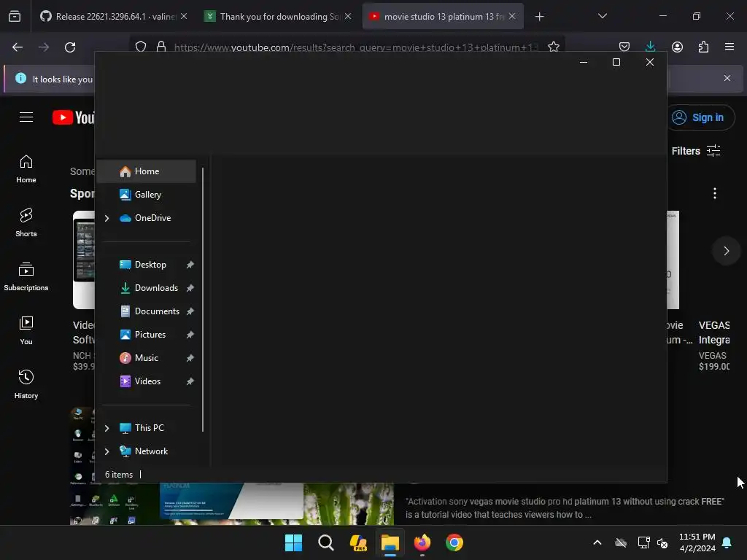Viewport: 747px width, 560px height.
Task: Open the You section on YouTube
Action: 26,330
